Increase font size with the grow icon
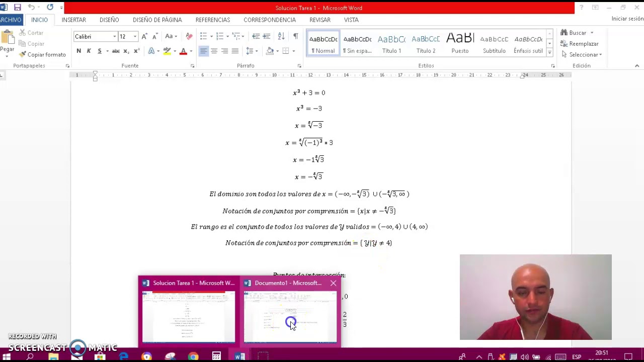644x362 pixels. [144, 36]
